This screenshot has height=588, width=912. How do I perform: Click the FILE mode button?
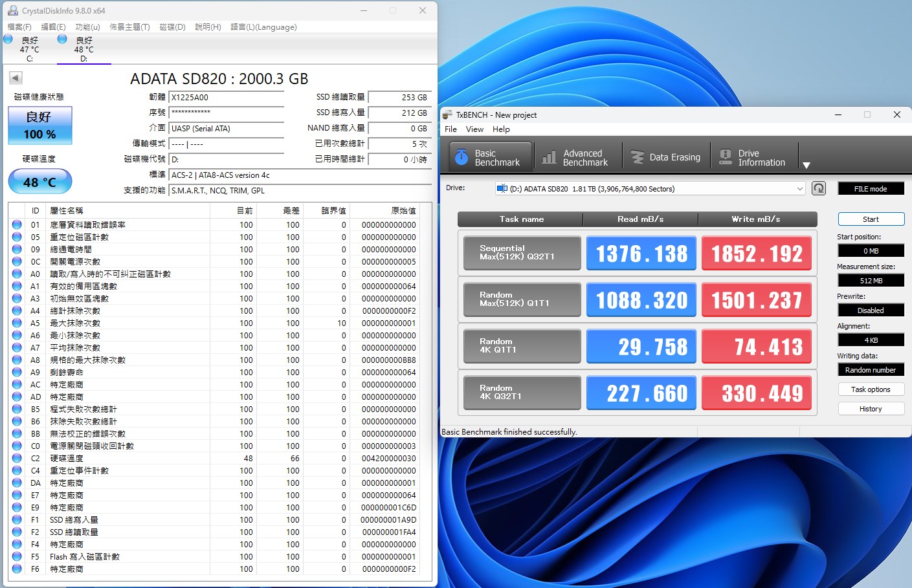pyautogui.click(x=871, y=189)
